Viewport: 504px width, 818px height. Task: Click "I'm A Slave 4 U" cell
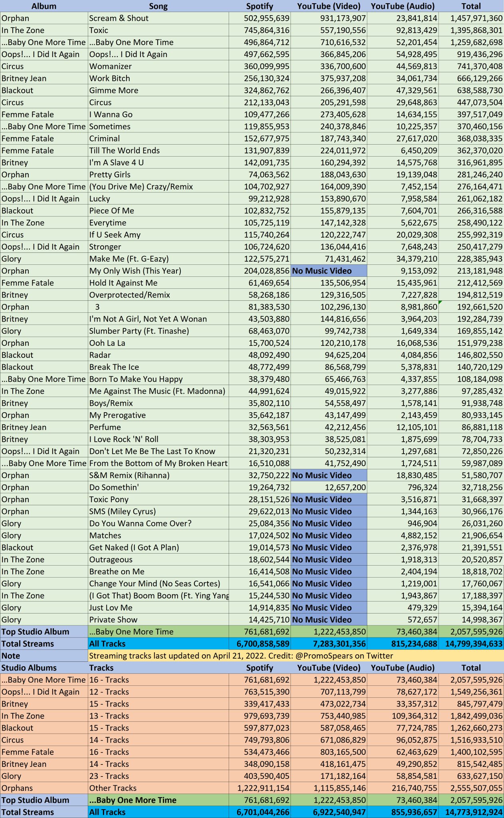[158, 163]
